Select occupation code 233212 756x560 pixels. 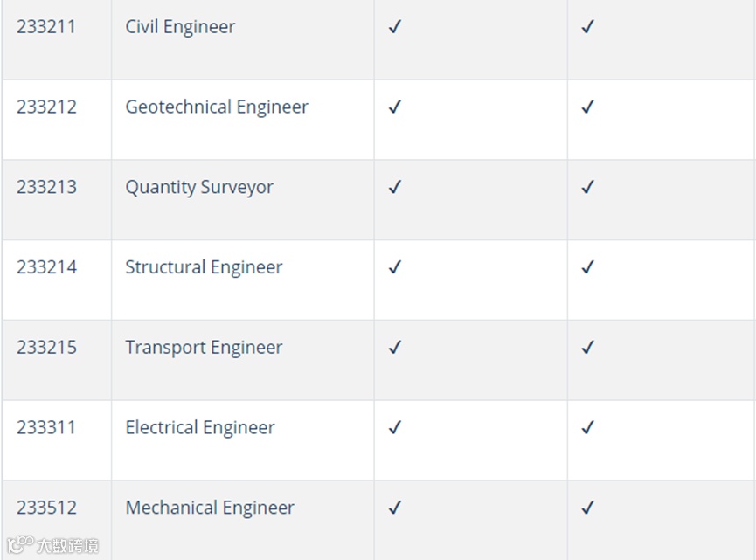click(47, 107)
